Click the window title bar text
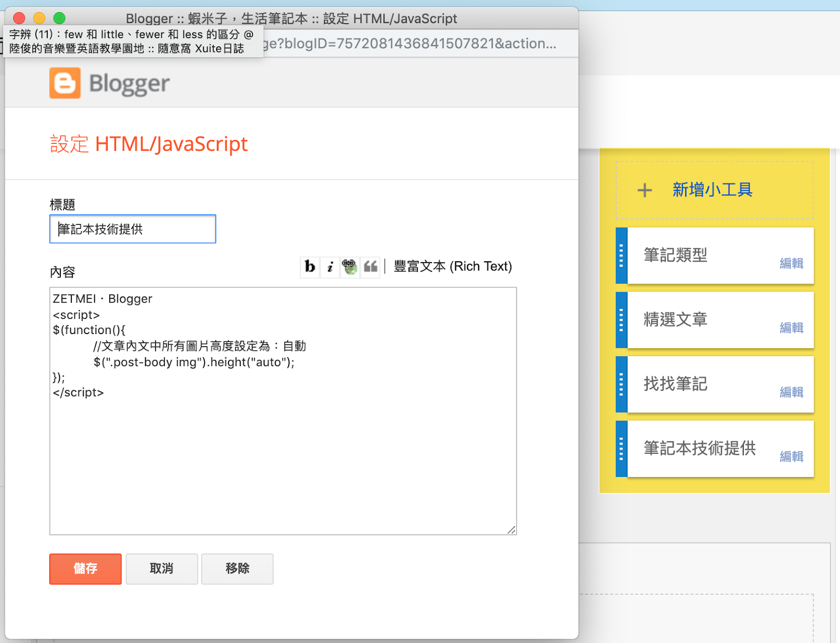The height and width of the screenshot is (643, 840). coord(291,19)
